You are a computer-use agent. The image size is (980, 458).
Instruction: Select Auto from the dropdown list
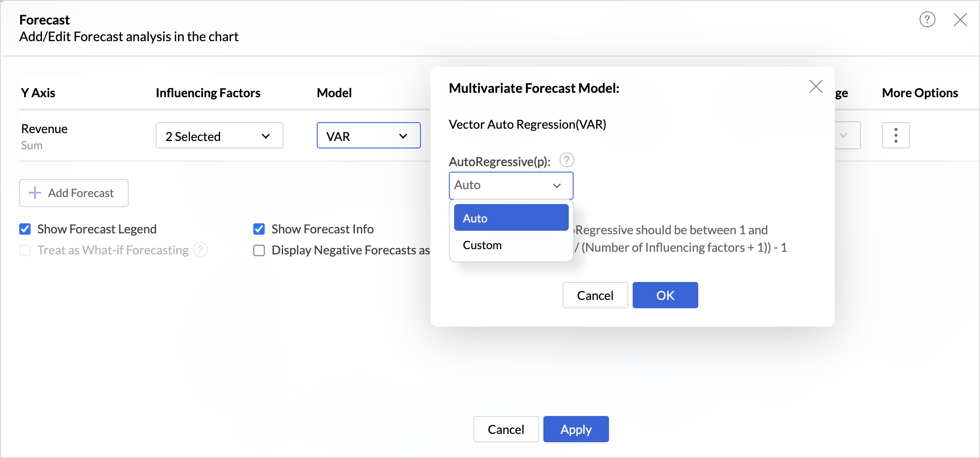coord(511,218)
